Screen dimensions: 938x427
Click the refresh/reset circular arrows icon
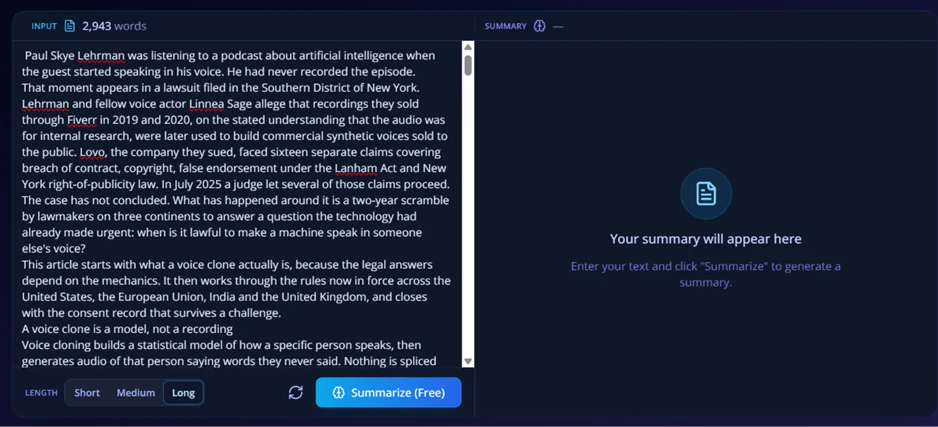(x=296, y=392)
